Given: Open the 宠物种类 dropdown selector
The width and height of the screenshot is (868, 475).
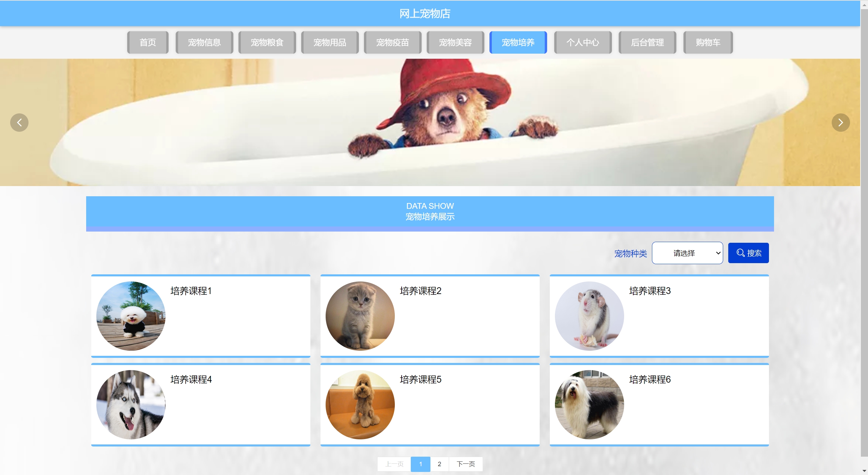Looking at the screenshot, I should (x=687, y=253).
